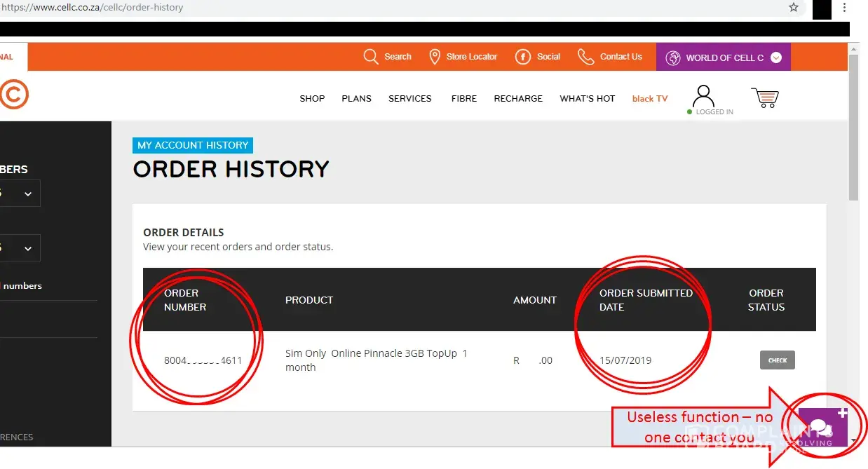Click the Social Facebook icon

[x=523, y=57]
